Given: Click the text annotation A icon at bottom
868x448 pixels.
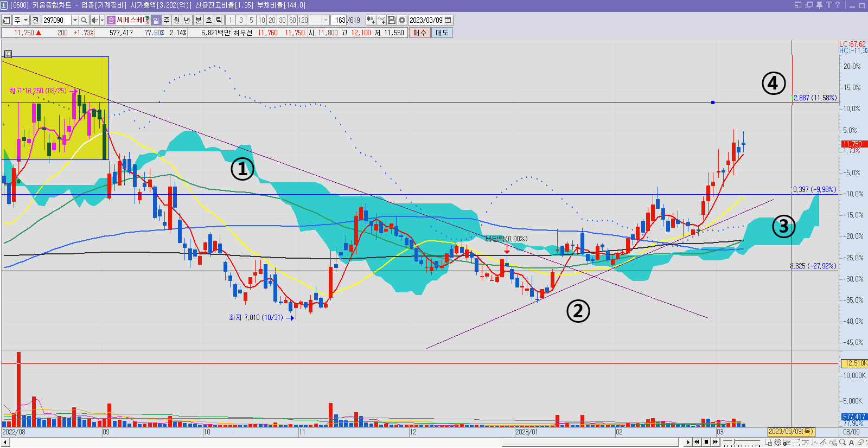Looking at the screenshot, I should pos(851,443).
